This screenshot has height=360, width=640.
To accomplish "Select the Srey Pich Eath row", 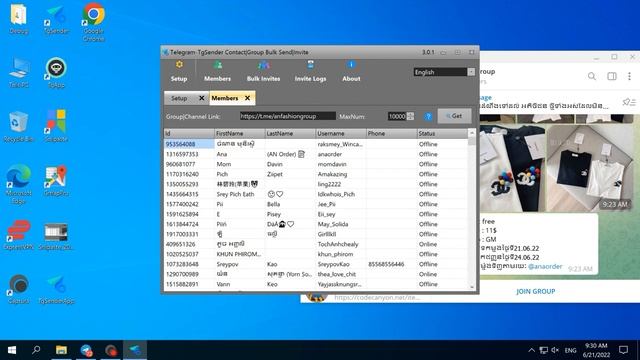I will [x=316, y=194].
